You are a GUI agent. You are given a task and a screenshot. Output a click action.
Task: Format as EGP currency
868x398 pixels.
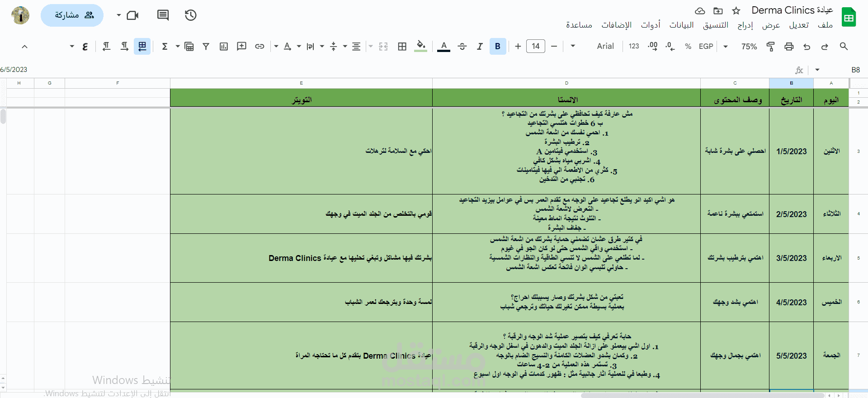tap(706, 46)
